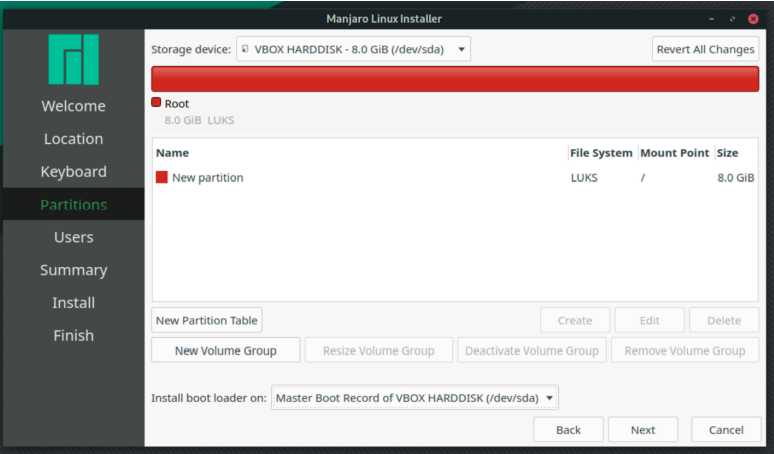Click the Root partition legend label
This screenshot has width=774, height=454.
point(177,104)
